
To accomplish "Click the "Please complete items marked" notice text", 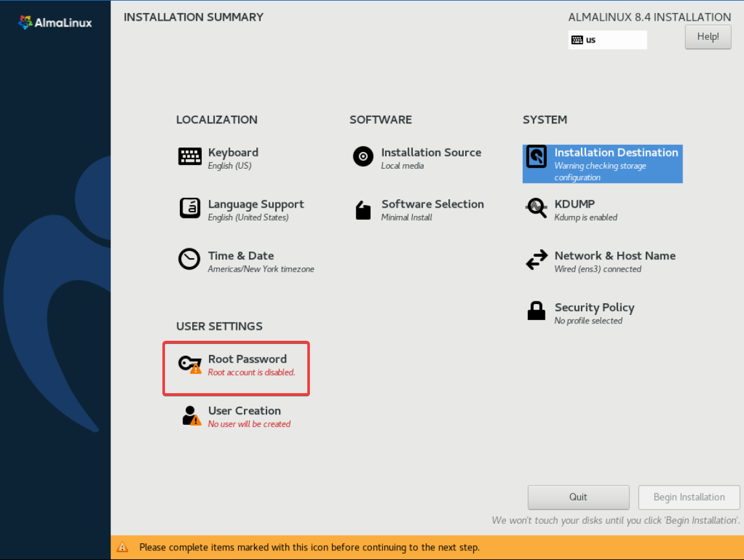I will [309, 547].
